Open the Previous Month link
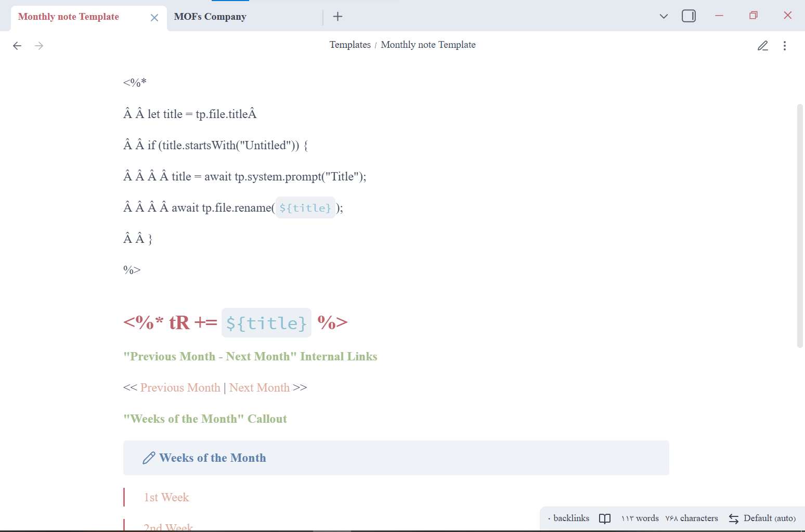 180,387
